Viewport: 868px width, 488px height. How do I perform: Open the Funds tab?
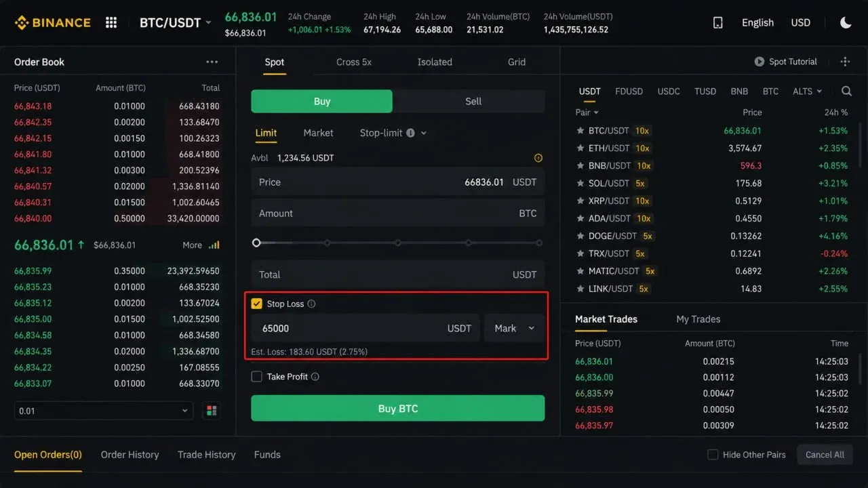(267, 455)
